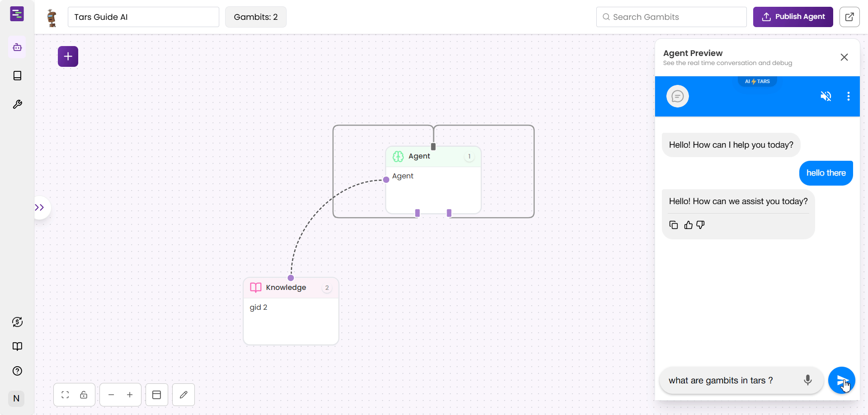Image resolution: width=868 pixels, height=415 pixels.
Task: Copy the assistant reply with copy icon
Action: tap(674, 225)
